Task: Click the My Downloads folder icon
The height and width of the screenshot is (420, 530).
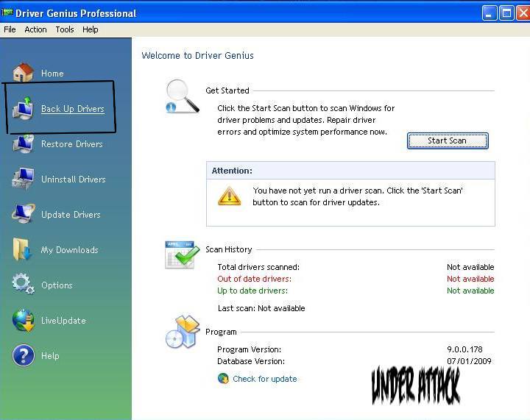Action: pos(22,249)
